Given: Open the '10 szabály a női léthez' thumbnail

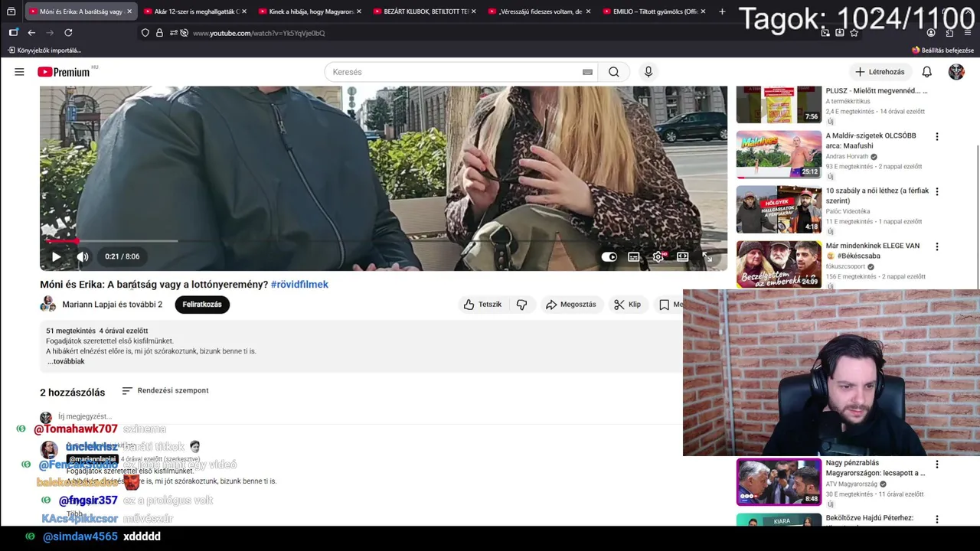Looking at the screenshot, I should coord(779,210).
